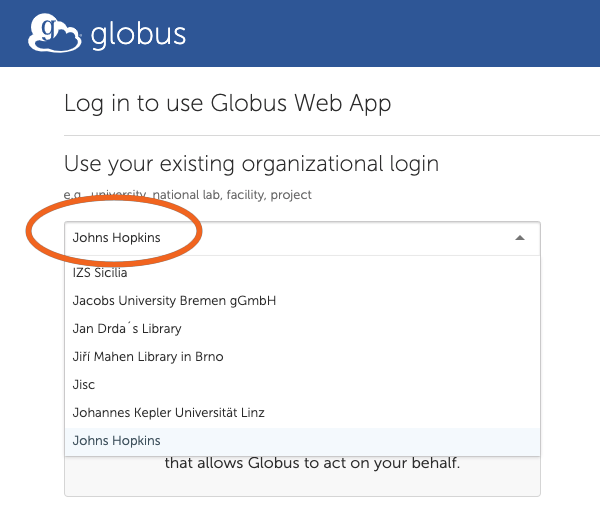Collapse the organization dropdown with the up arrow
The height and width of the screenshot is (519, 600).
coord(520,238)
